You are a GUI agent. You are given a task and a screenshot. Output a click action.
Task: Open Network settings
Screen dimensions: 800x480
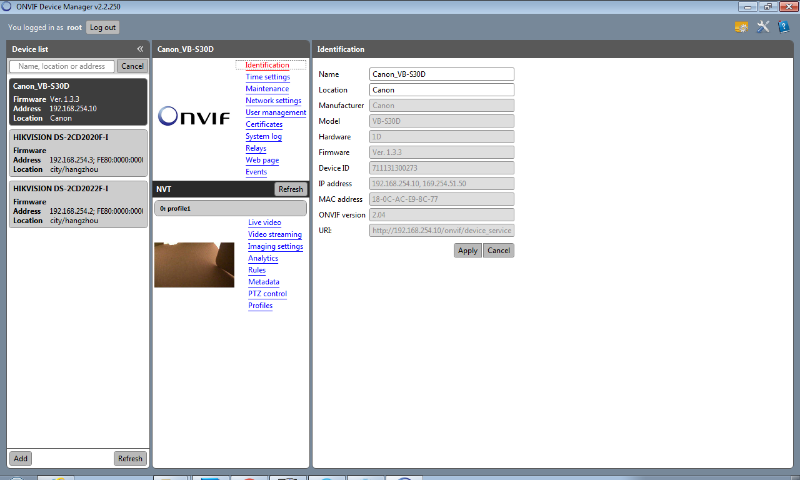(273, 100)
